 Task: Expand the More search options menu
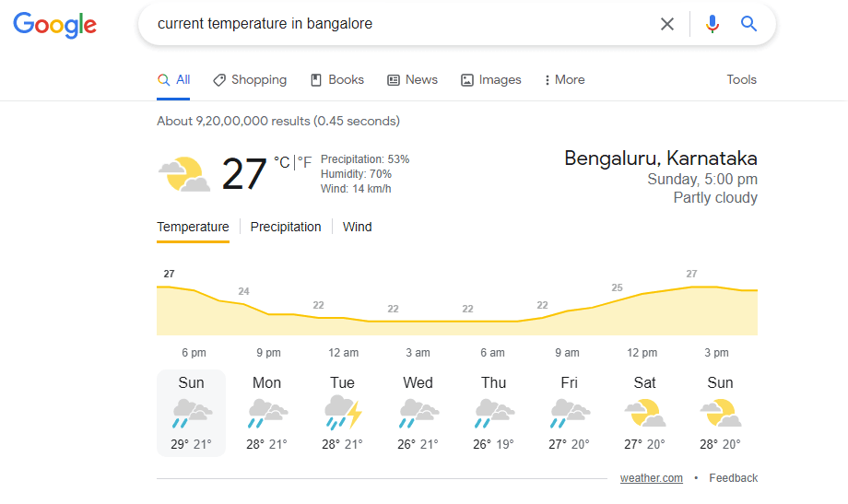point(565,80)
